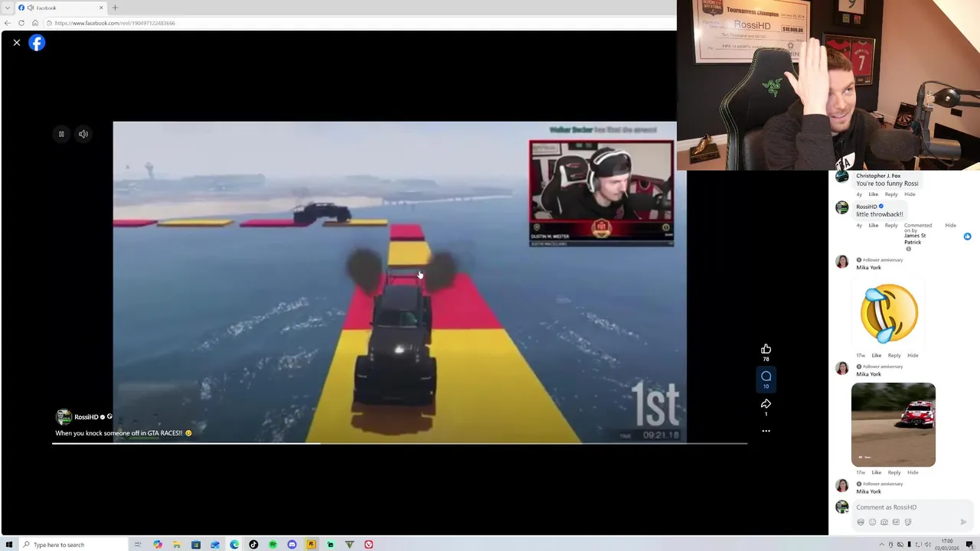Open Facebook home via the blue logo
980x551 pixels.
click(x=37, y=43)
